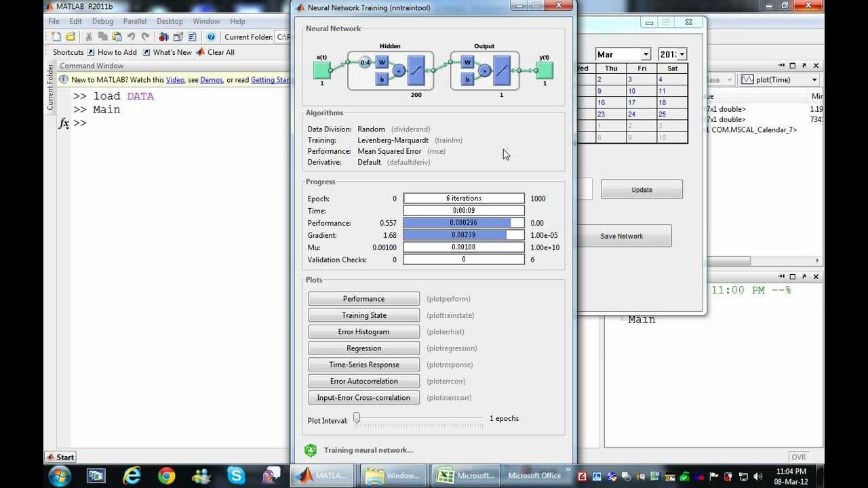Screen dimensions: 868x488
Task: Open Skype from the taskbar
Action: [236, 476]
